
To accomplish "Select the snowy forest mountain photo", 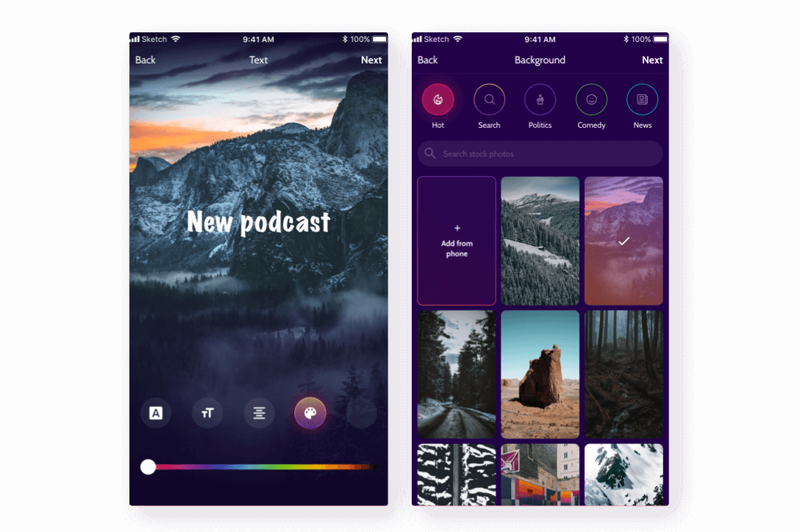I will tap(540, 241).
